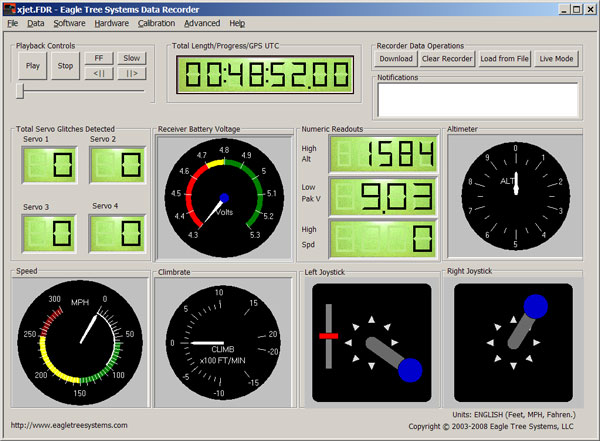Image resolution: width=600 pixels, height=441 pixels.
Task: Click the Slow playback button
Action: click(132, 58)
